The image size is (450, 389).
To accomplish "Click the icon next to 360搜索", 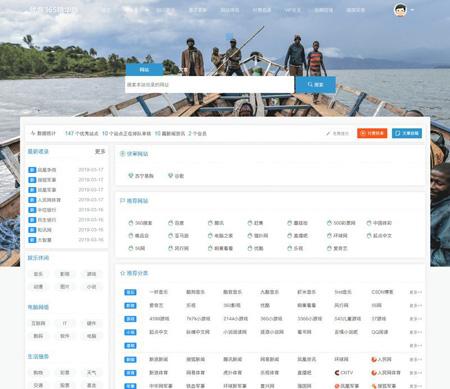I will point(131,223).
